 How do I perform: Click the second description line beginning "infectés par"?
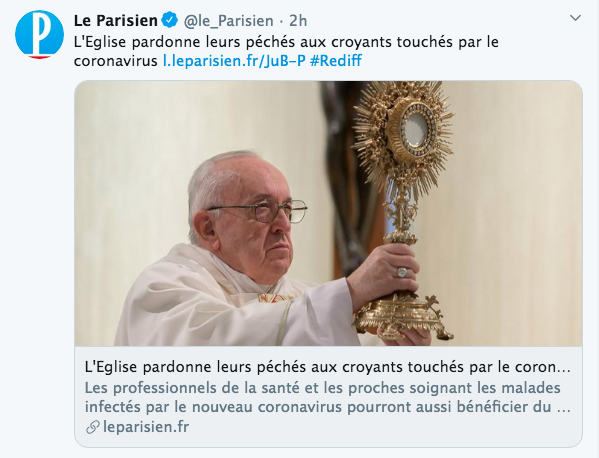[327, 407]
